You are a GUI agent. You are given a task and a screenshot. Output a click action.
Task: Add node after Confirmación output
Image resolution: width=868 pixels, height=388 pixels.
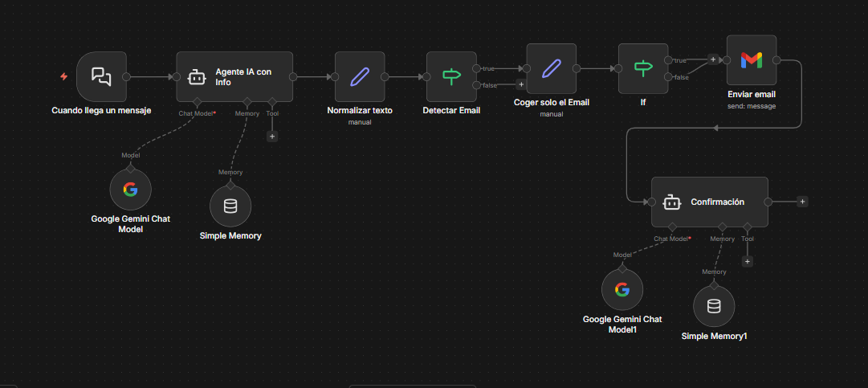click(x=802, y=202)
